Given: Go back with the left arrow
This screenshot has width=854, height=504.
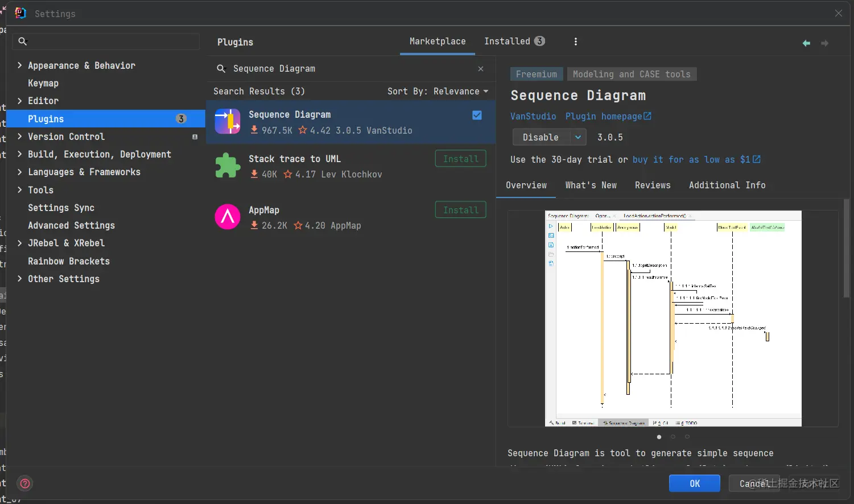Looking at the screenshot, I should [x=806, y=43].
